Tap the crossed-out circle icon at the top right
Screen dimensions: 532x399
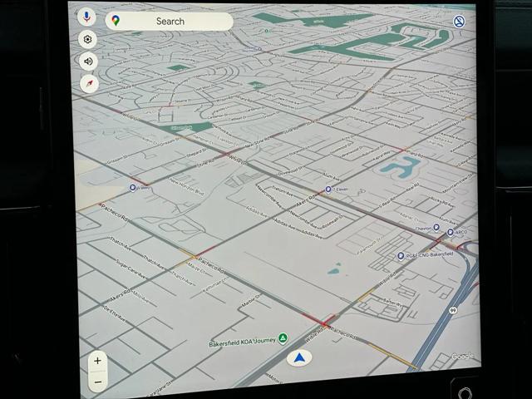pos(459,22)
